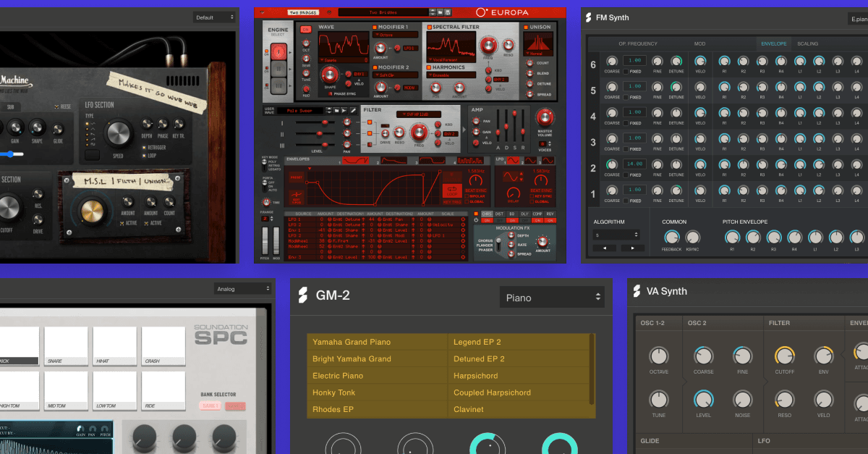Screen dimensions: 868x454
Task: Select engine II in Europa's Engine Select
Action: point(279,67)
